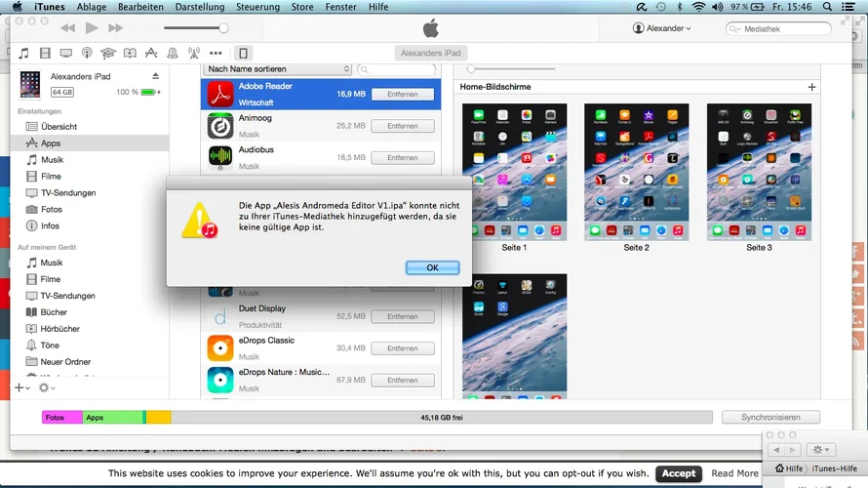Screen dimensions: 868x488
Task: Open the gear actions menu in sidebar
Action: click(46, 387)
